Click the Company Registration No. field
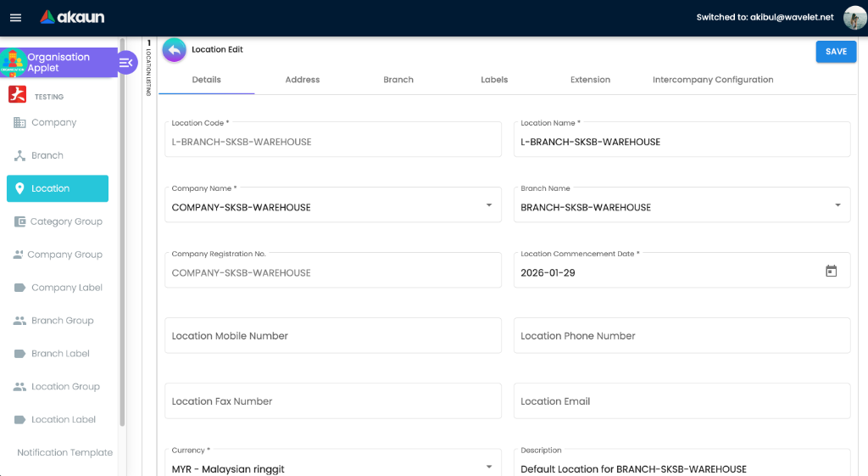This screenshot has width=868, height=476. tap(332, 271)
